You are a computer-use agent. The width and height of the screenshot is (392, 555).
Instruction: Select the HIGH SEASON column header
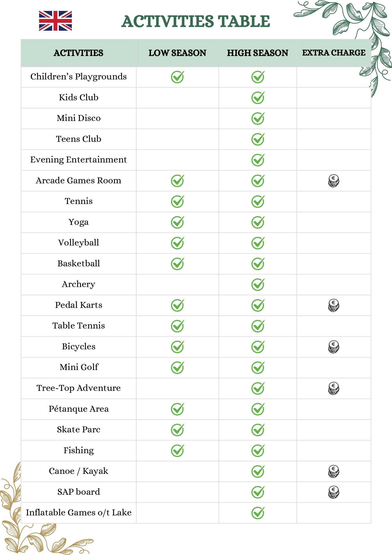[257, 53]
